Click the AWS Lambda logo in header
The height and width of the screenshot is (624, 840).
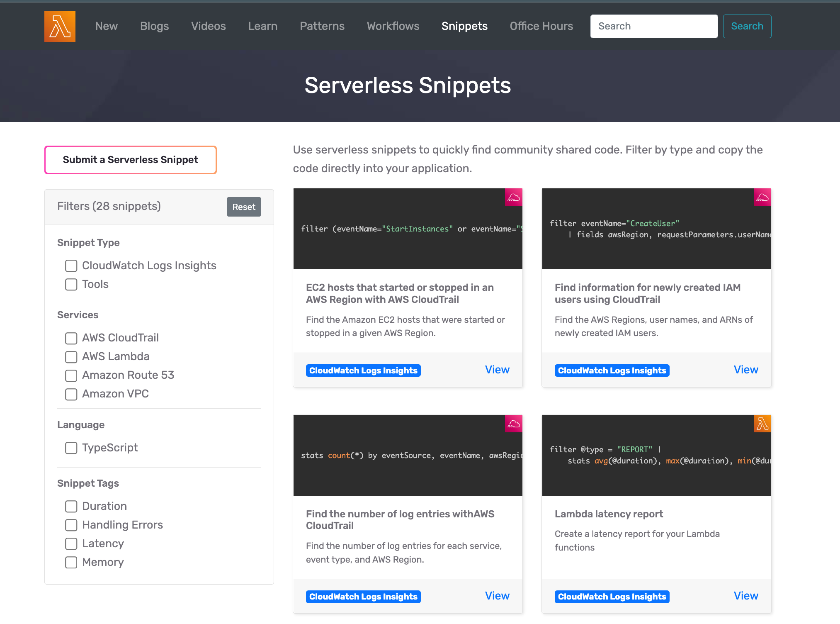(x=60, y=26)
